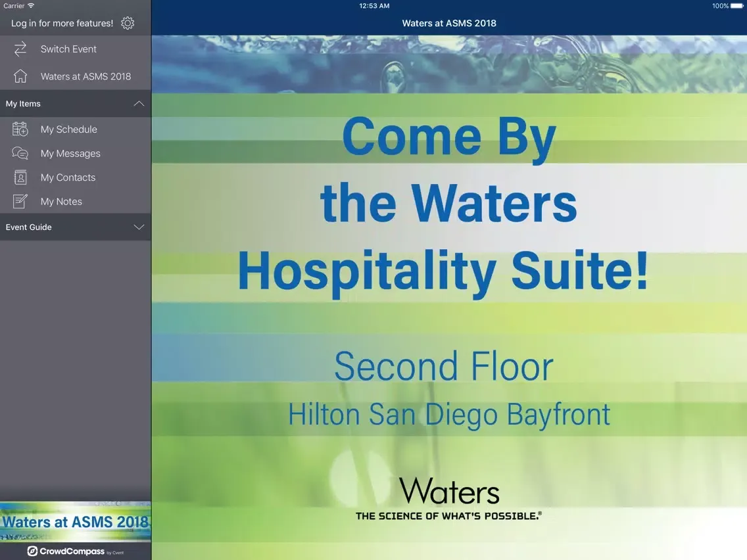Tap the Wi-Fi status icon
The image size is (747, 560).
[31, 6]
